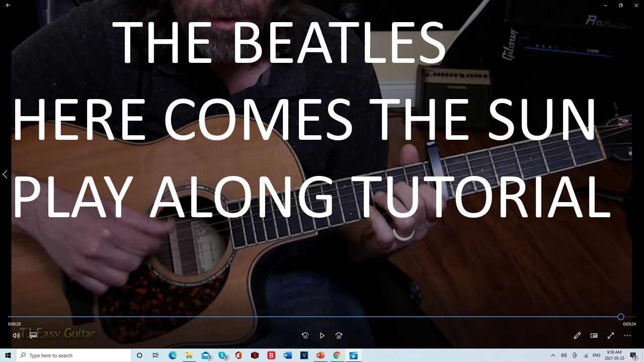
Task: Show hidden system tray icons
Action: tap(553, 355)
